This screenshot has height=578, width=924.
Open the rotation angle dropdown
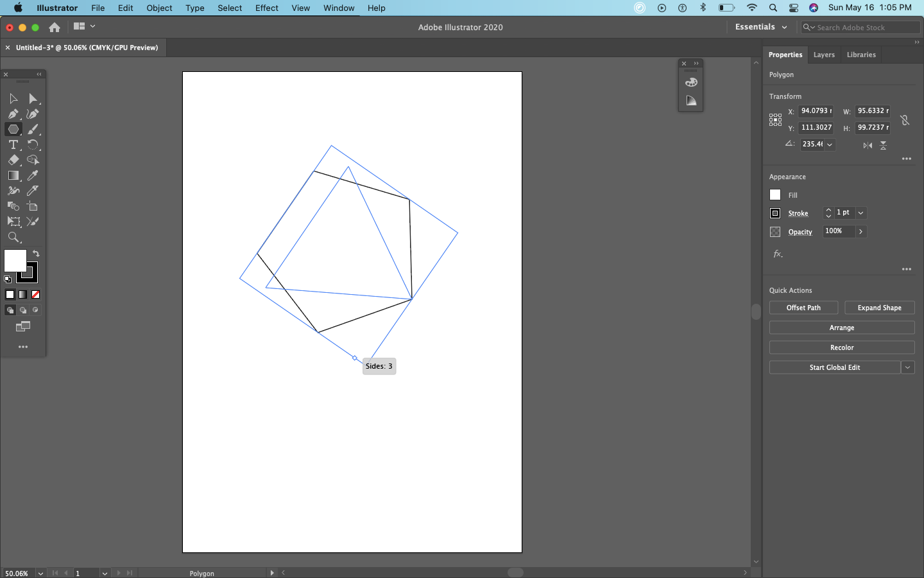(830, 144)
